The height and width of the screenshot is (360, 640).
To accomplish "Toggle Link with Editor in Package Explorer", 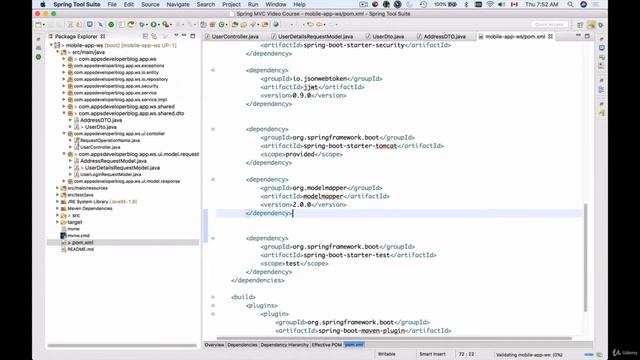I will pos(154,36).
